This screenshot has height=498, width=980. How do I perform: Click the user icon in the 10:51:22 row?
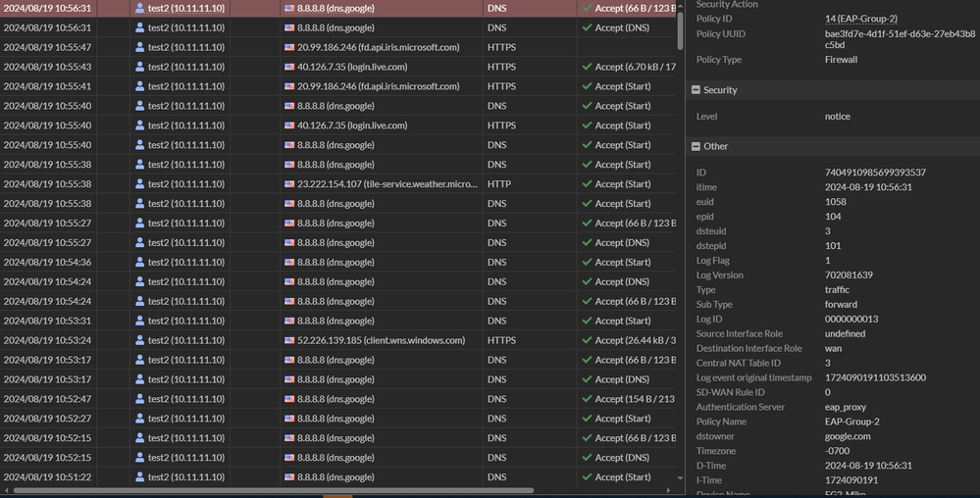pyautogui.click(x=140, y=477)
